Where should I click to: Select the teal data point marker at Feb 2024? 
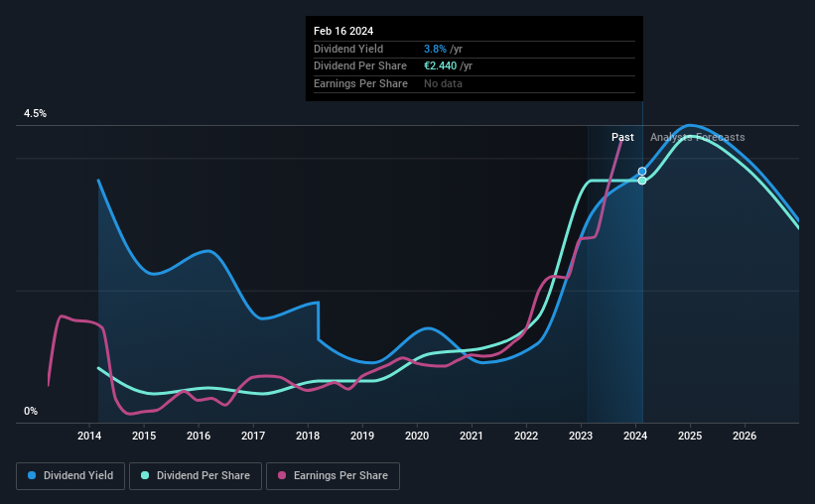[x=642, y=181]
